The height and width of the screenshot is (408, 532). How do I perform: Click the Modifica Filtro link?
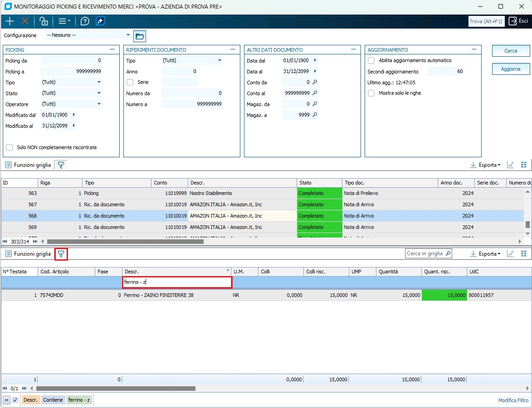pos(513,400)
